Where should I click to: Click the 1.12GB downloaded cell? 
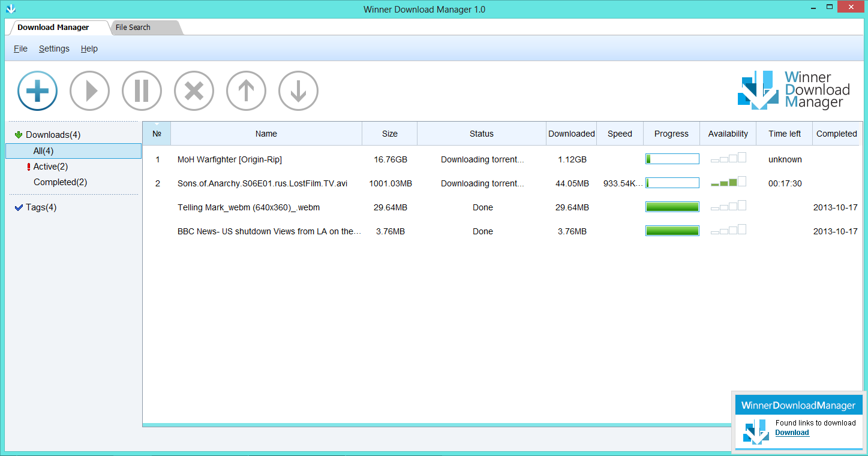click(x=572, y=159)
